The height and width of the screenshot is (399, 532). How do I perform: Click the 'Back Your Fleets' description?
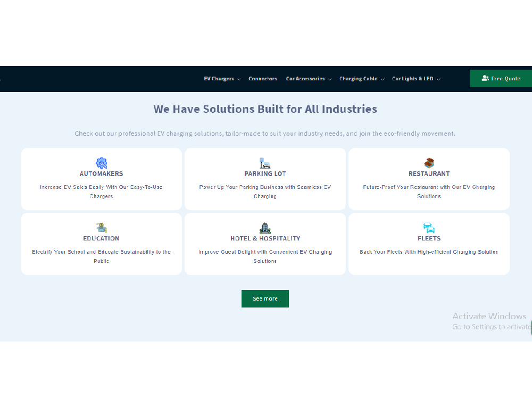click(x=429, y=252)
